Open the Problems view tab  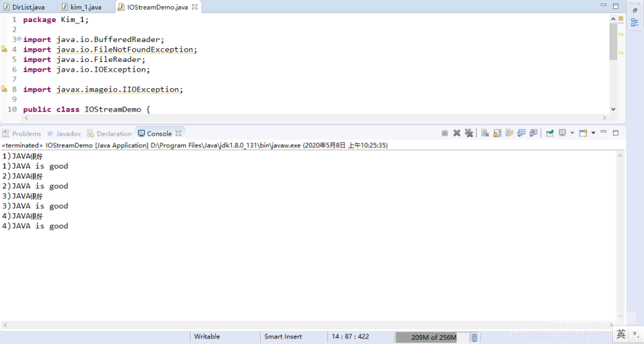[22, 133]
